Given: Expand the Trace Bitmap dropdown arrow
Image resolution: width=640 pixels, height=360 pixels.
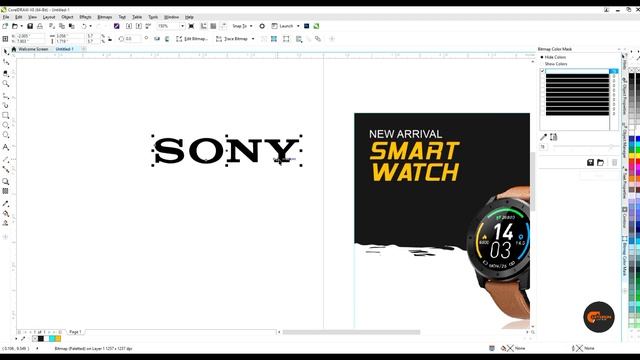Looking at the screenshot, I should tap(253, 39).
